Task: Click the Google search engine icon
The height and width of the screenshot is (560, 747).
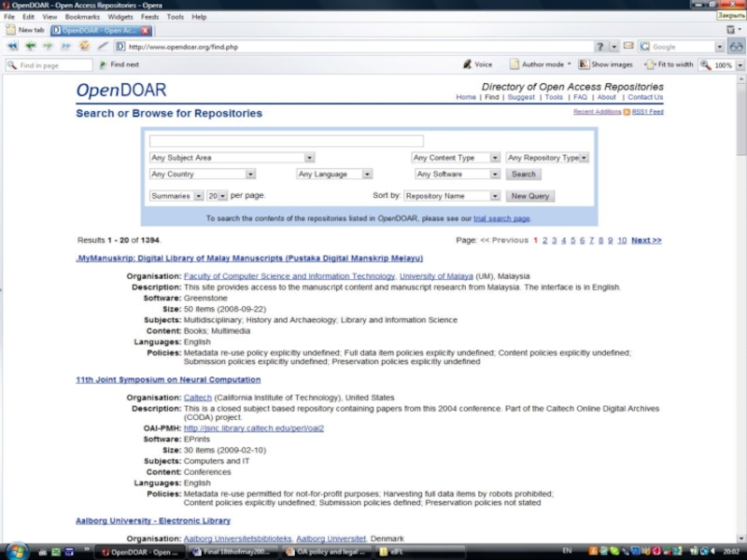Action: coord(645,46)
